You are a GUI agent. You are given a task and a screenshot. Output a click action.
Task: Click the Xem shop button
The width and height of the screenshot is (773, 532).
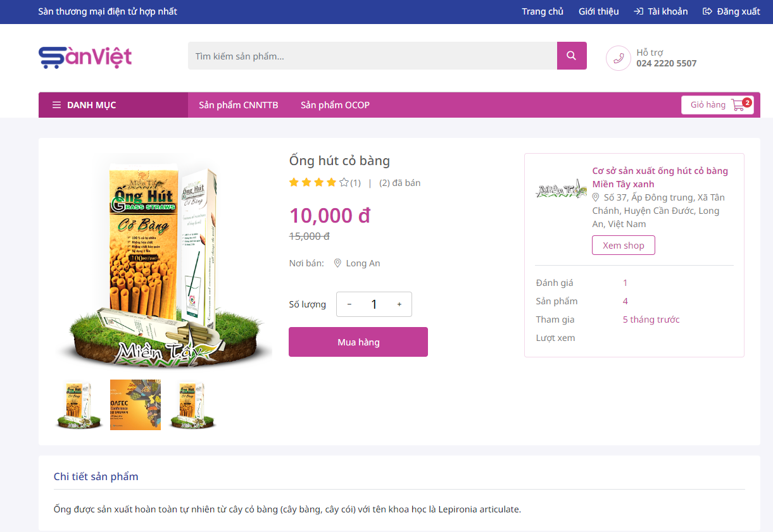624,245
